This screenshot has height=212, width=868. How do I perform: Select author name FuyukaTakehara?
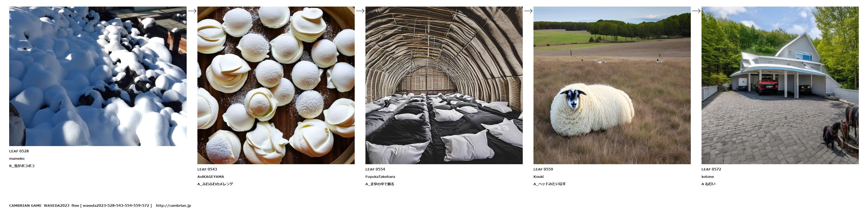tap(380, 177)
